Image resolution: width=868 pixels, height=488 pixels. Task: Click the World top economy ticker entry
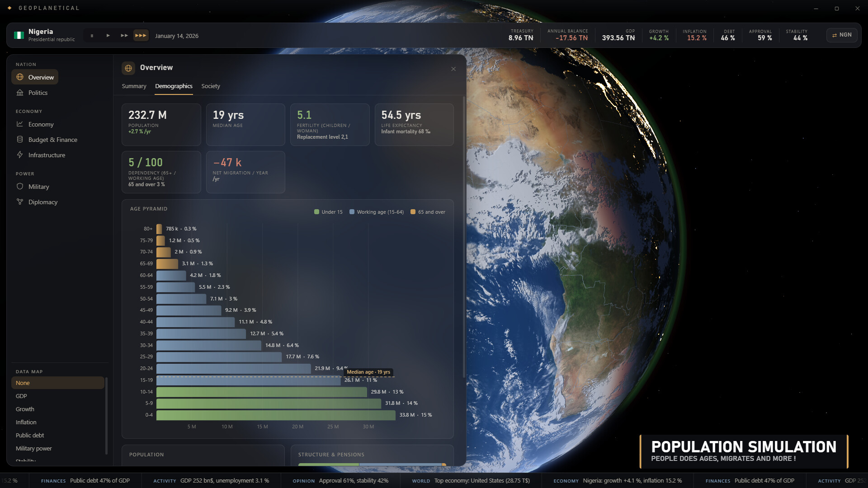pos(471,481)
